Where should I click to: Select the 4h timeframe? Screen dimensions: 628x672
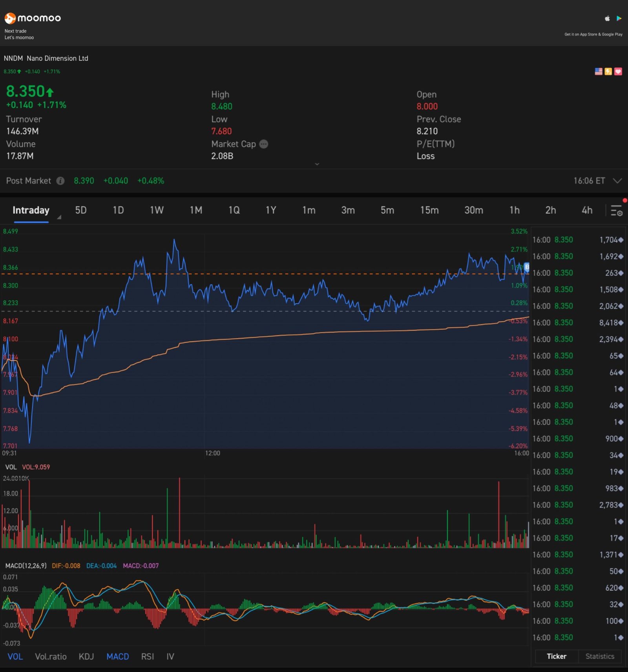tap(587, 210)
